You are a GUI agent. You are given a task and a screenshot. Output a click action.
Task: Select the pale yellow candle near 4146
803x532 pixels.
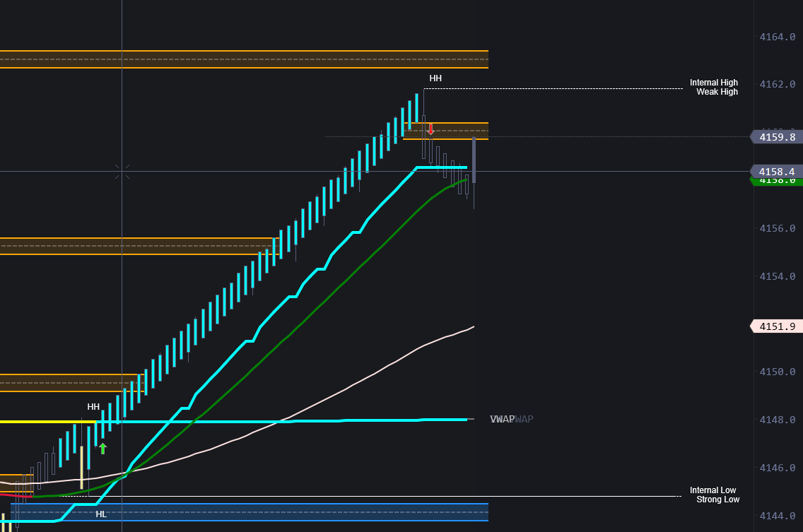[x=81, y=466]
